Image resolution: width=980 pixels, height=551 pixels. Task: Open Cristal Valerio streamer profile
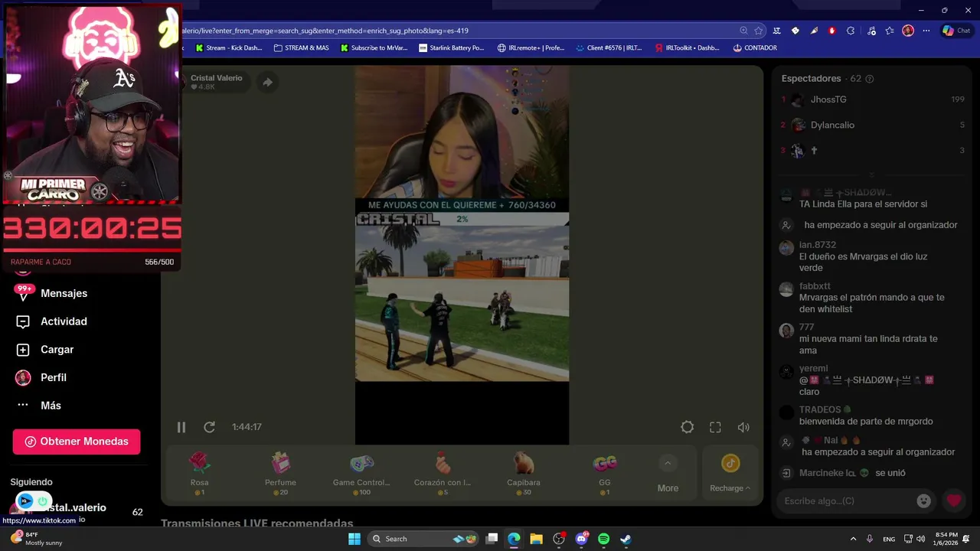point(216,78)
